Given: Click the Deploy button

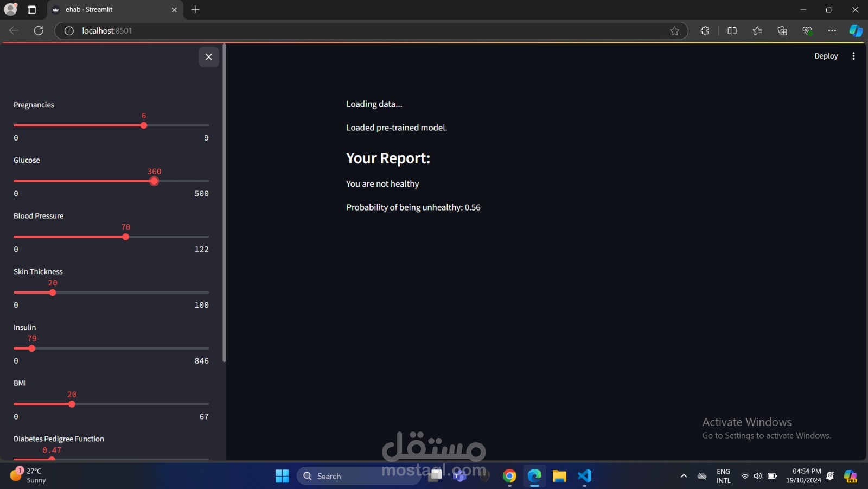Looking at the screenshot, I should [x=826, y=56].
